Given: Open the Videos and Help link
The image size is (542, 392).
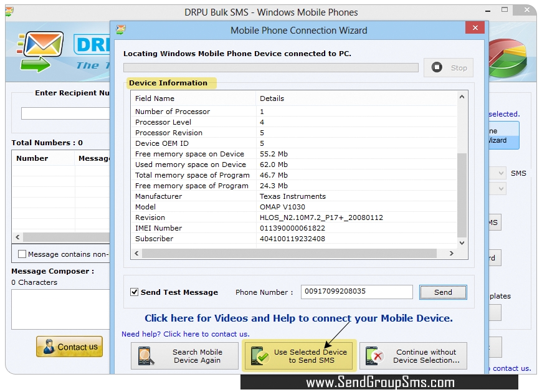Looking at the screenshot, I should (x=298, y=318).
